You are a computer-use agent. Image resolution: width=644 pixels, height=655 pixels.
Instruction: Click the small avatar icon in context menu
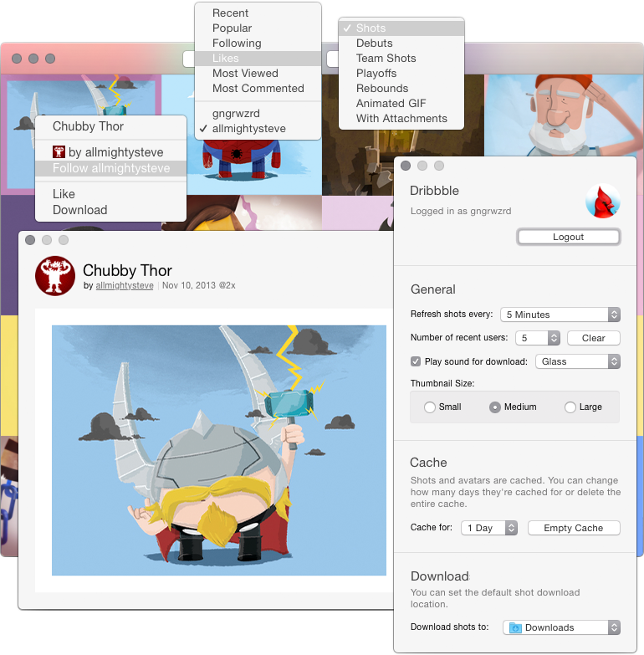pos(59,152)
